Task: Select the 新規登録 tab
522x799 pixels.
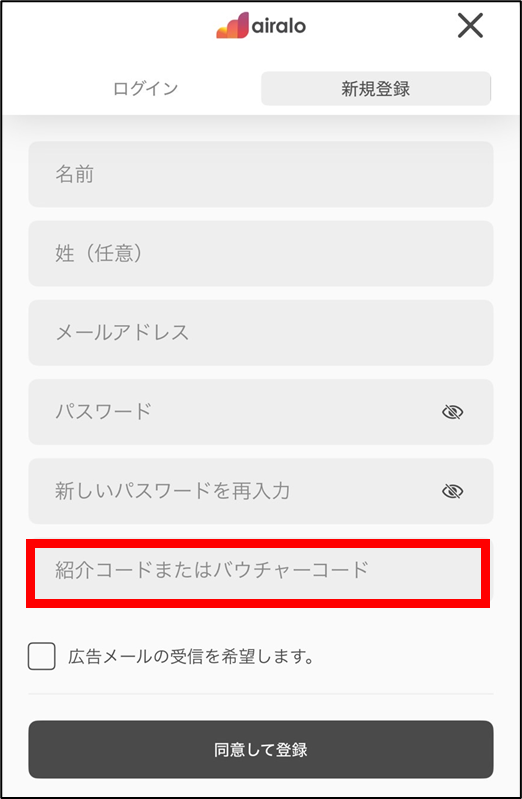Action: [376, 89]
